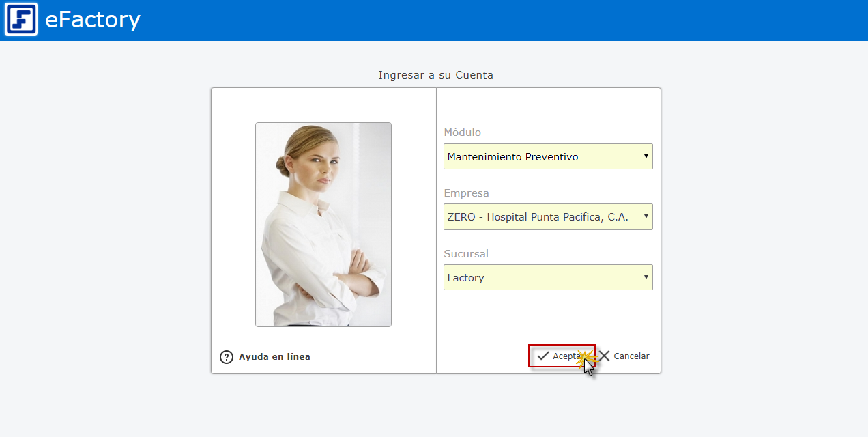
Task: Click the checkmark icon beside Aceptar
Action: pos(543,356)
